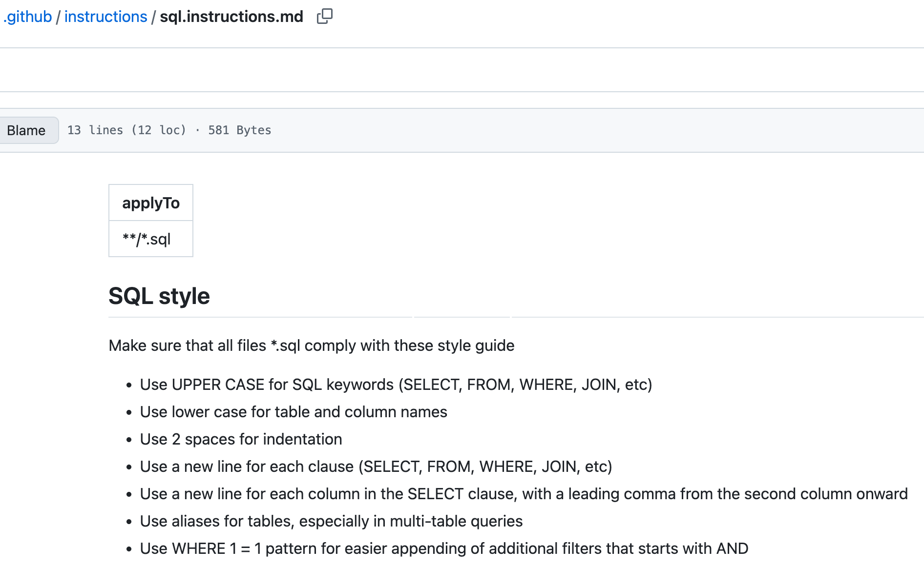
Task: Click the aliases for tables bullet
Action: tap(331, 521)
